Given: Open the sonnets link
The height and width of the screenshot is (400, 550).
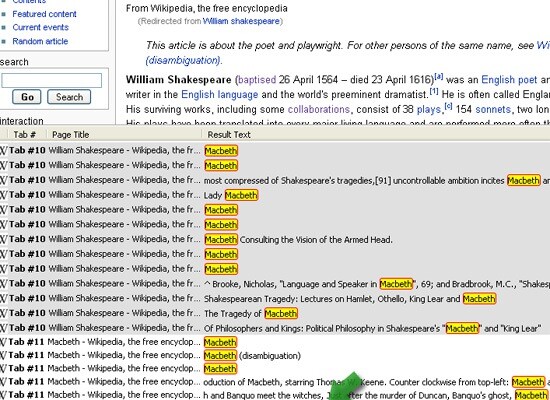Looking at the screenshot, I should (493, 109).
